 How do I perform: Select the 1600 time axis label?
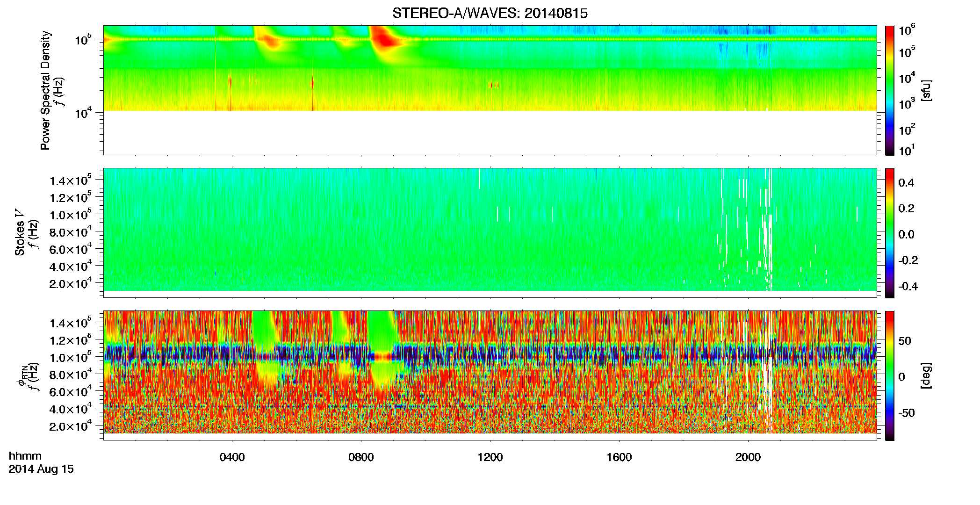click(619, 457)
